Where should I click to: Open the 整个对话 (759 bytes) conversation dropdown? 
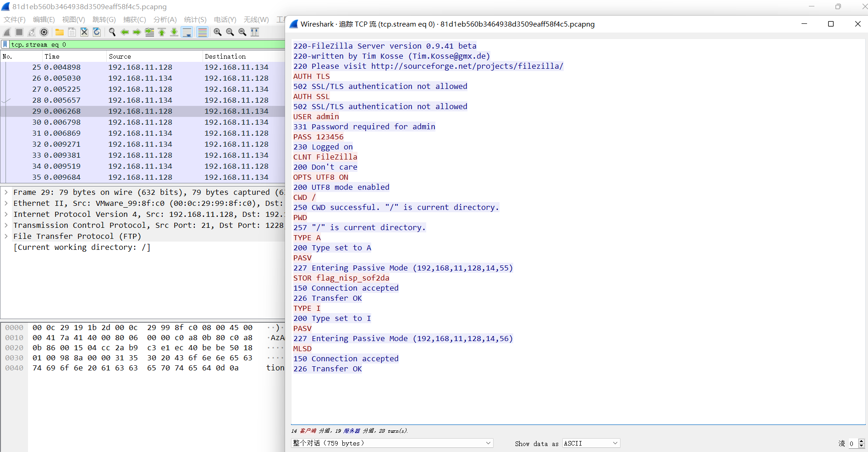[x=392, y=443]
